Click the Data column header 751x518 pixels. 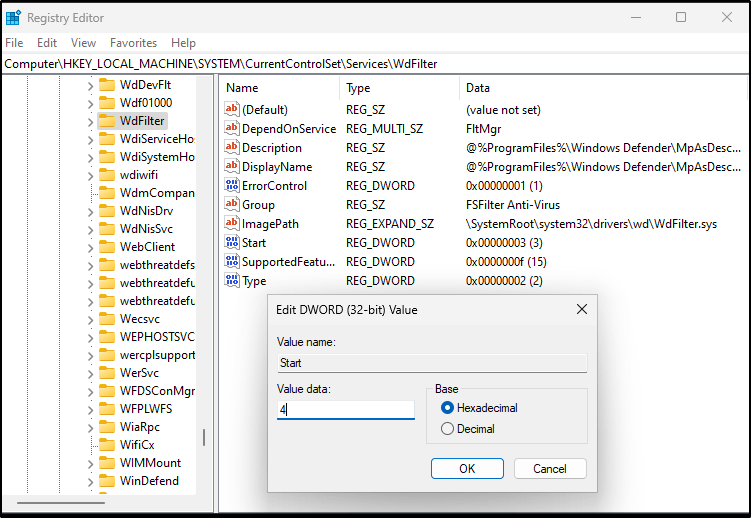tap(478, 88)
